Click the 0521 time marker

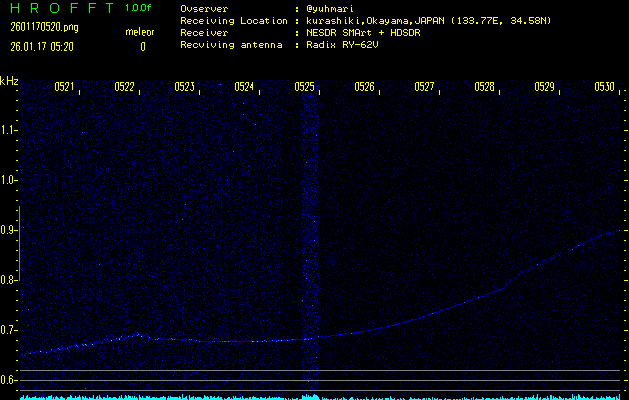coord(64,87)
